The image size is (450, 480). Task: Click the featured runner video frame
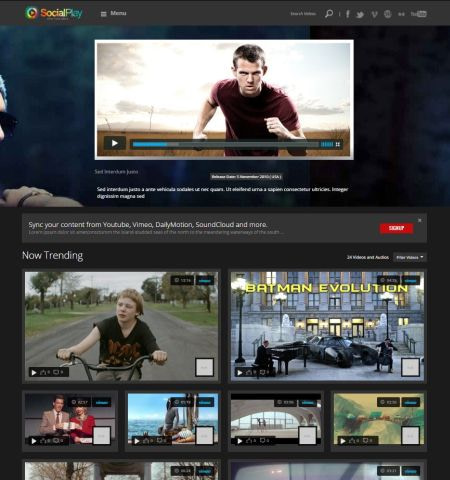pyautogui.click(x=224, y=100)
